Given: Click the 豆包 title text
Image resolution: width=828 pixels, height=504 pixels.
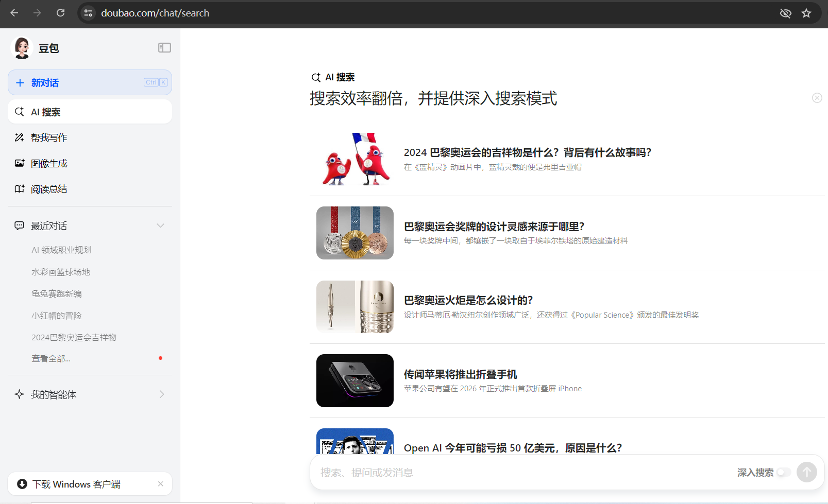Looking at the screenshot, I should pos(49,48).
